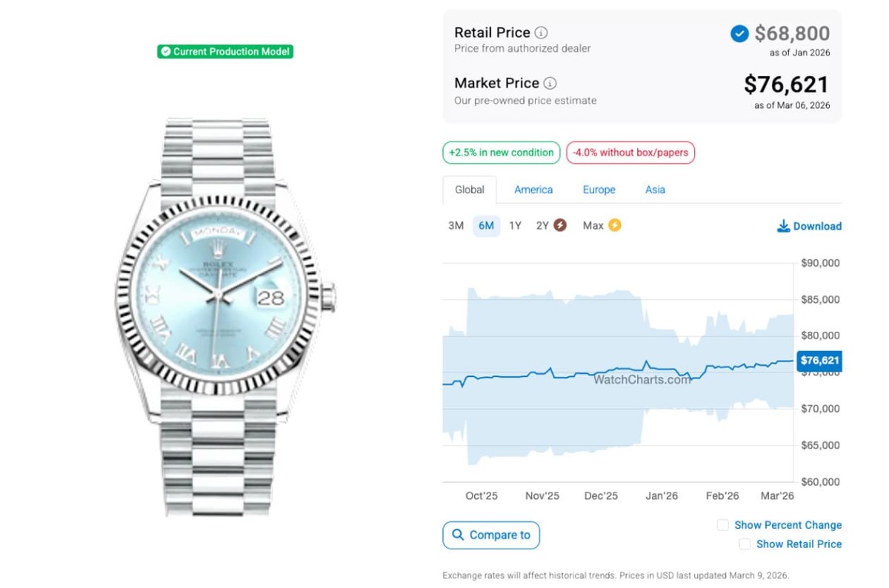Click the Market Price info icon
The image size is (889, 588).
(550, 83)
